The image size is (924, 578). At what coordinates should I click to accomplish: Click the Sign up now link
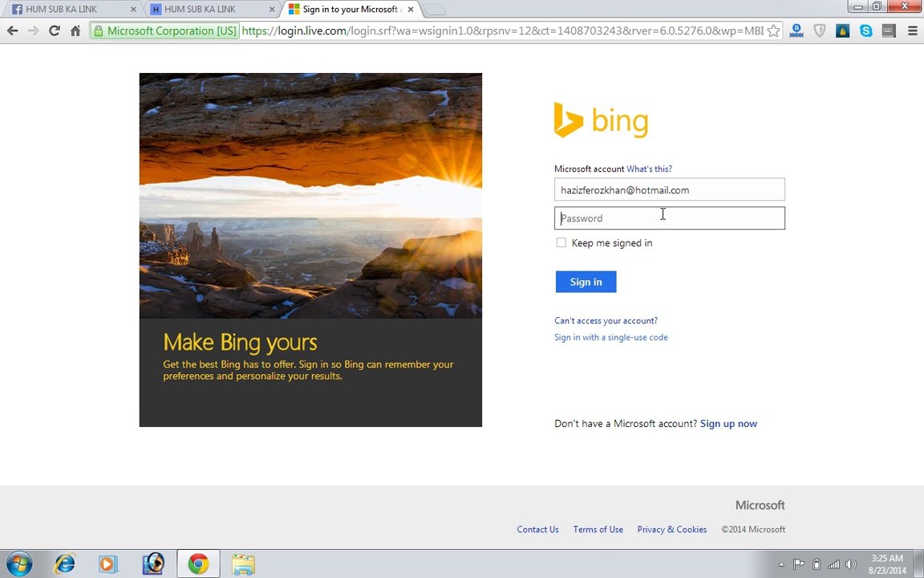728,424
